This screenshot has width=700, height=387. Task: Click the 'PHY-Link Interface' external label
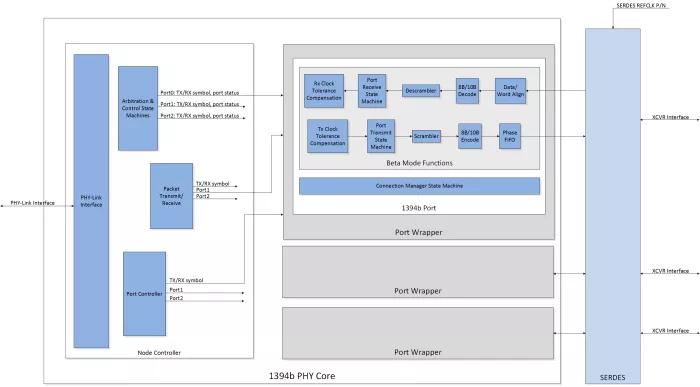pos(33,203)
